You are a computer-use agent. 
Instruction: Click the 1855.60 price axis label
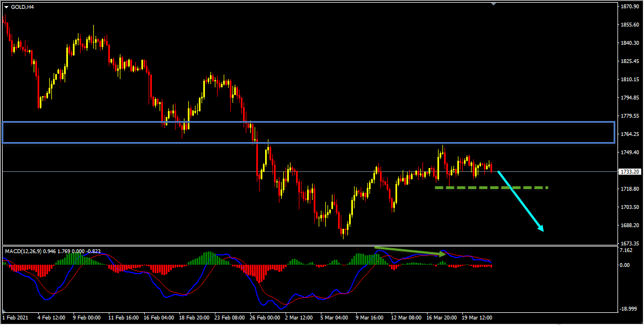pos(630,25)
